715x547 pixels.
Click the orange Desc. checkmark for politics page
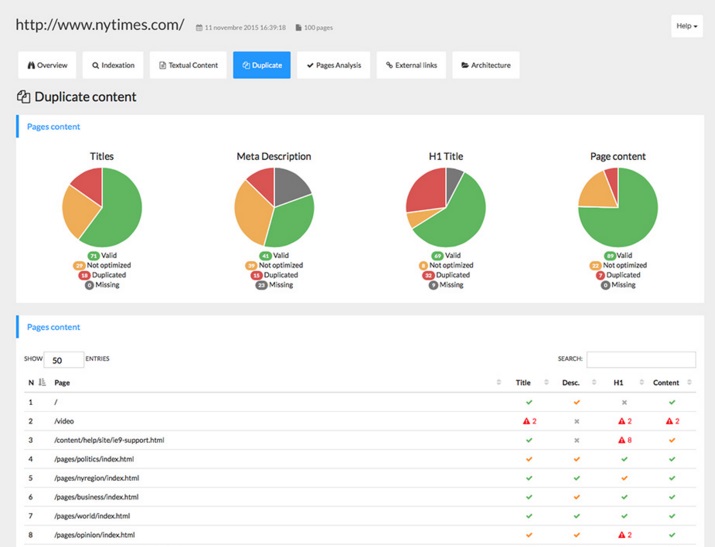pyautogui.click(x=576, y=459)
